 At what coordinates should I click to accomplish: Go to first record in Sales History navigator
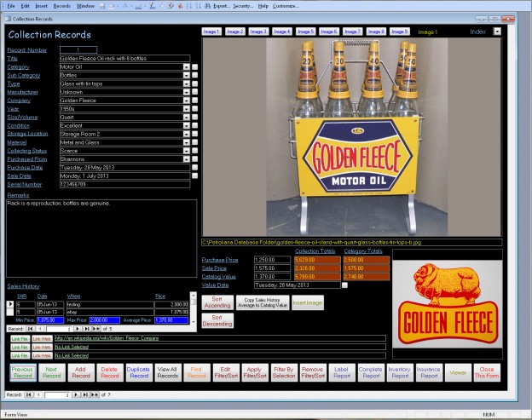click(x=30, y=329)
